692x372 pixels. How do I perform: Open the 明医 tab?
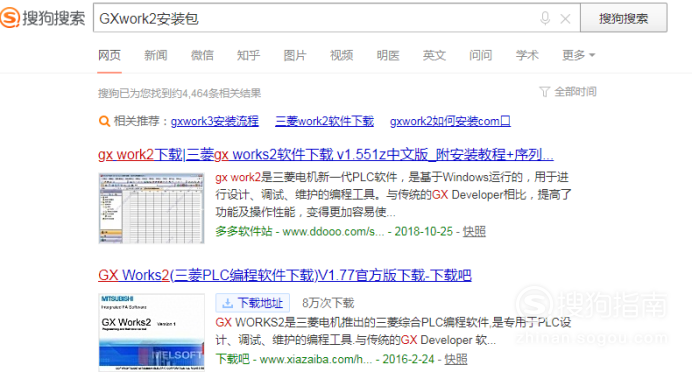pyautogui.click(x=388, y=55)
